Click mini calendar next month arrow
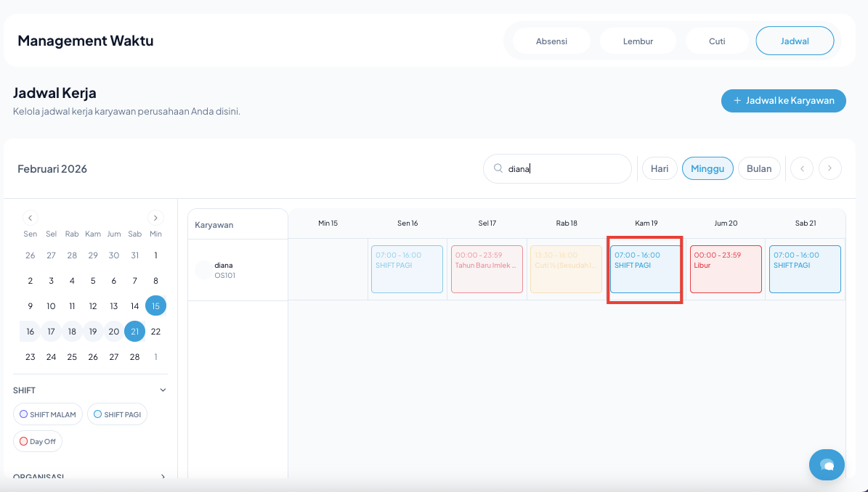This screenshot has width=868, height=492. pos(155,217)
